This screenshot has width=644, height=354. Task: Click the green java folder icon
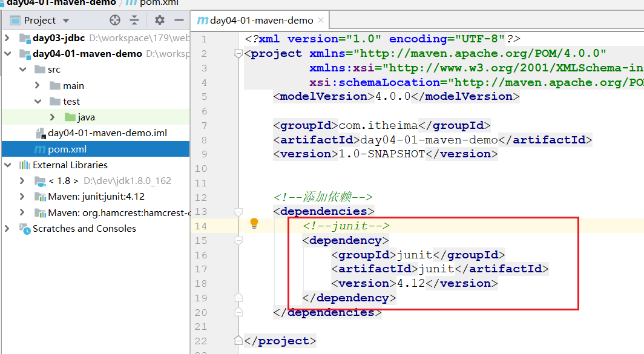(70, 117)
